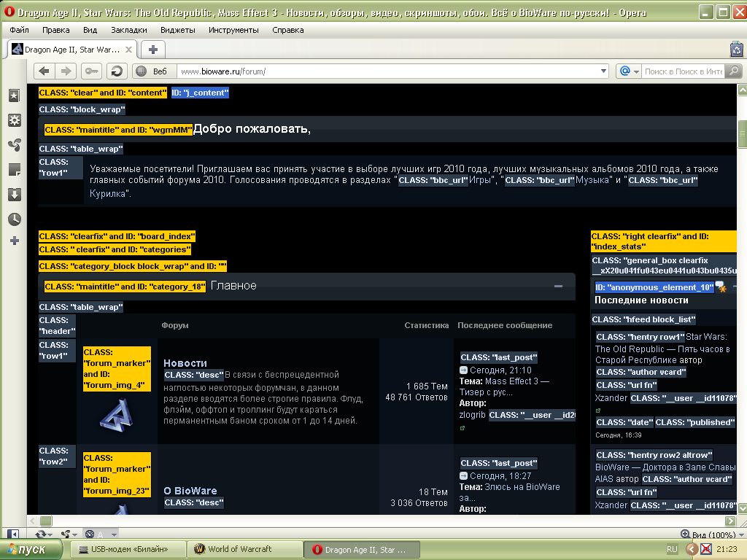This screenshot has height=560, width=747.
Task: Select the Dragon Age II, Star War tab
Action: coord(72,50)
